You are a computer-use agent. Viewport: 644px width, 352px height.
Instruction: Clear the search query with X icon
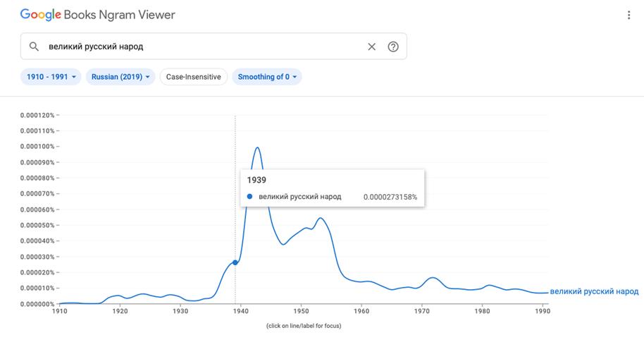(x=372, y=47)
